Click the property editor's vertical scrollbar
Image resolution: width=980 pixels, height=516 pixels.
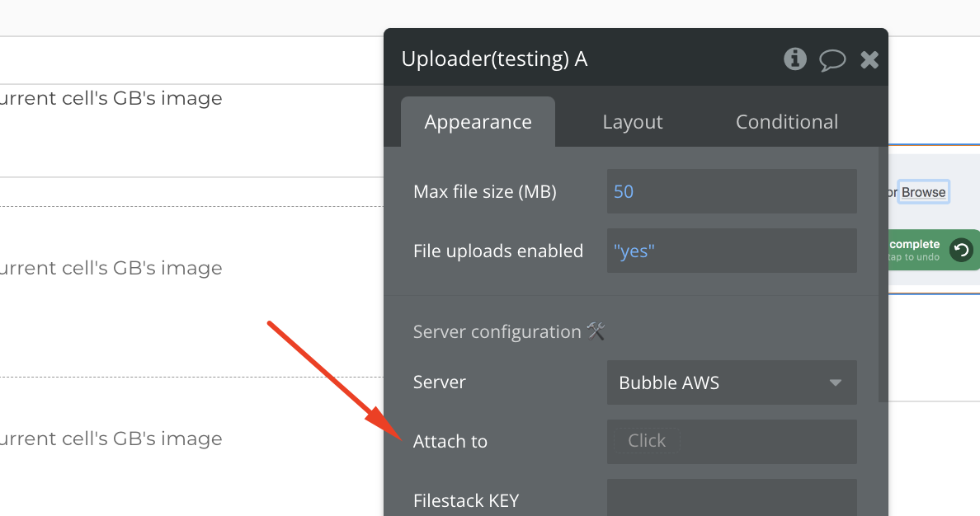[x=883, y=274]
